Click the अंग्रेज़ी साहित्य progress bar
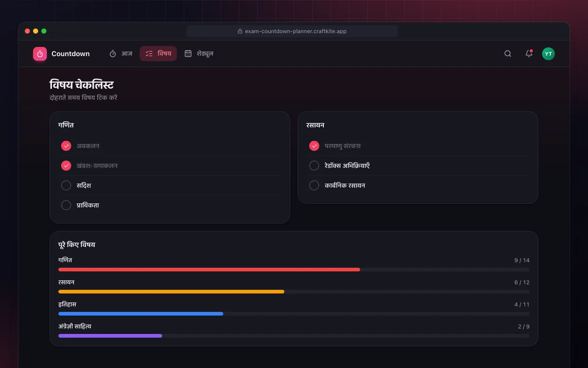This screenshot has width=588, height=368. 294,336
